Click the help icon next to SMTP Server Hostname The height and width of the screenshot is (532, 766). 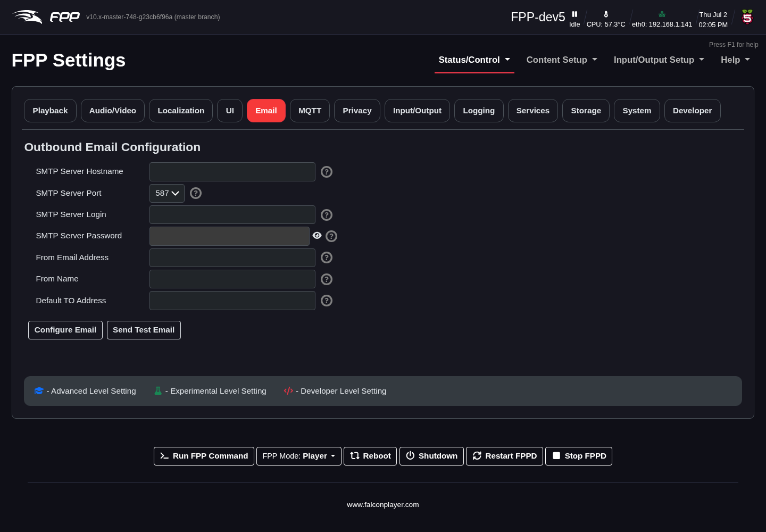point(327,172)
